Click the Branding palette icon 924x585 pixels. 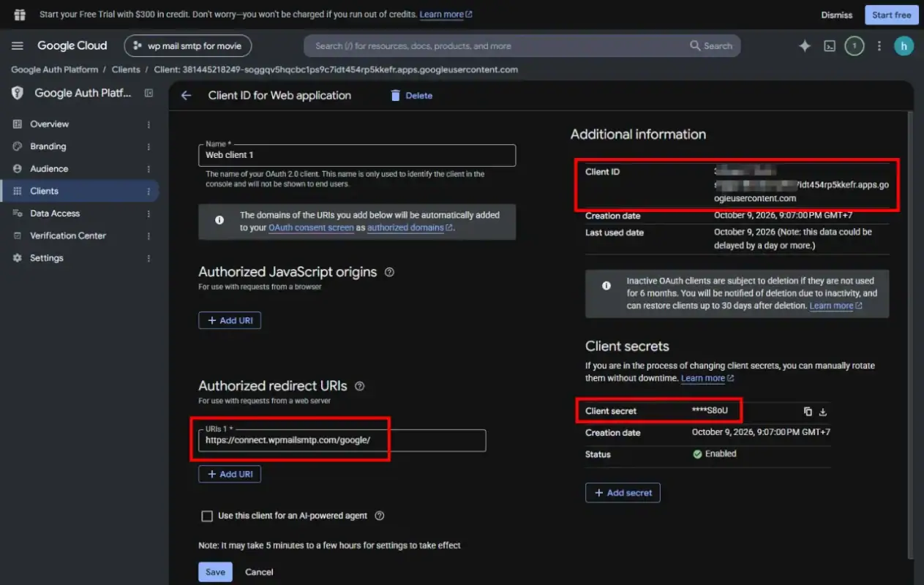(x=18, y=146)
